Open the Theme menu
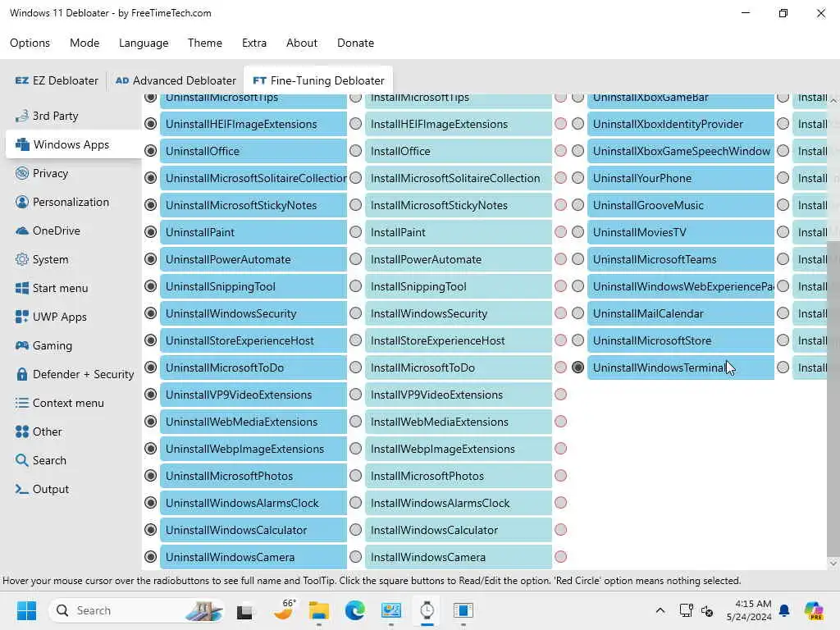 (204, 43)
